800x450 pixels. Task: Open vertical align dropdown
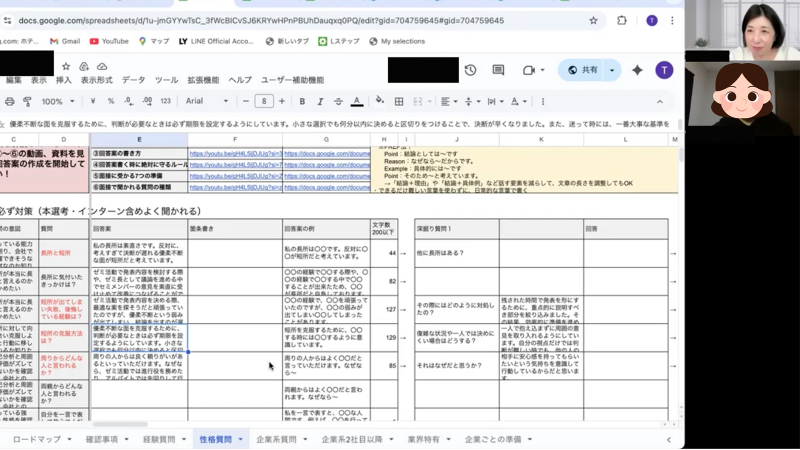point(472,102)
